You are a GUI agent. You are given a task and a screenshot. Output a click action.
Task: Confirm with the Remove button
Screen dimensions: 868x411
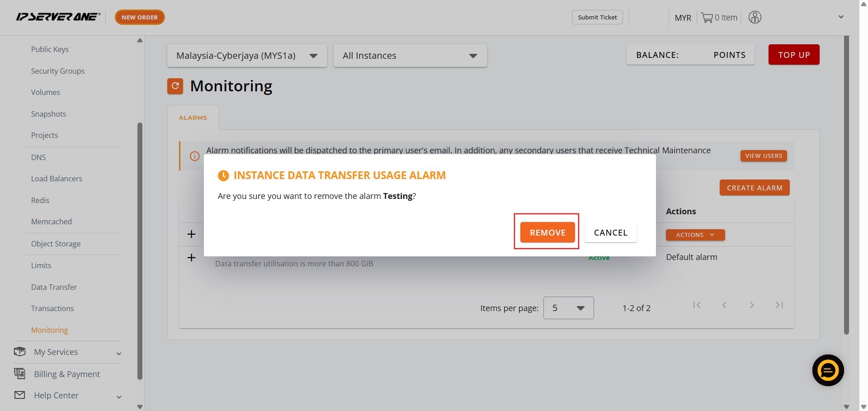(547, 232)
